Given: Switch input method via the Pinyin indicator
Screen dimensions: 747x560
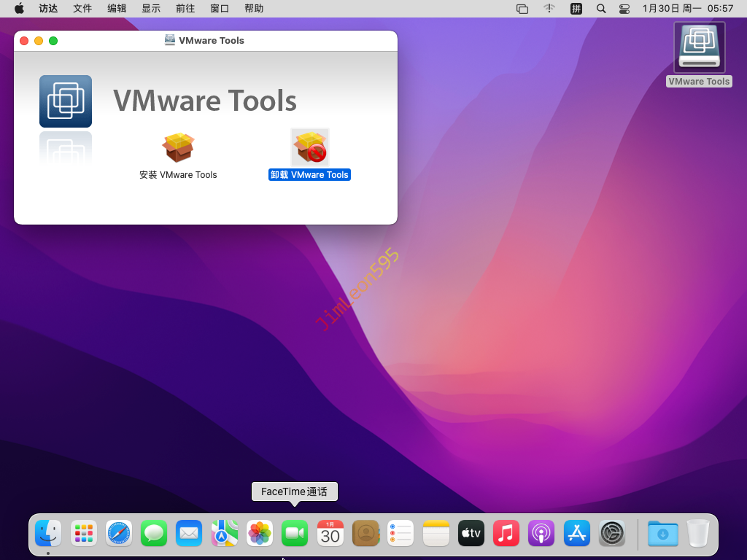Looking at the screenshot, I should (x=576, y=9).
